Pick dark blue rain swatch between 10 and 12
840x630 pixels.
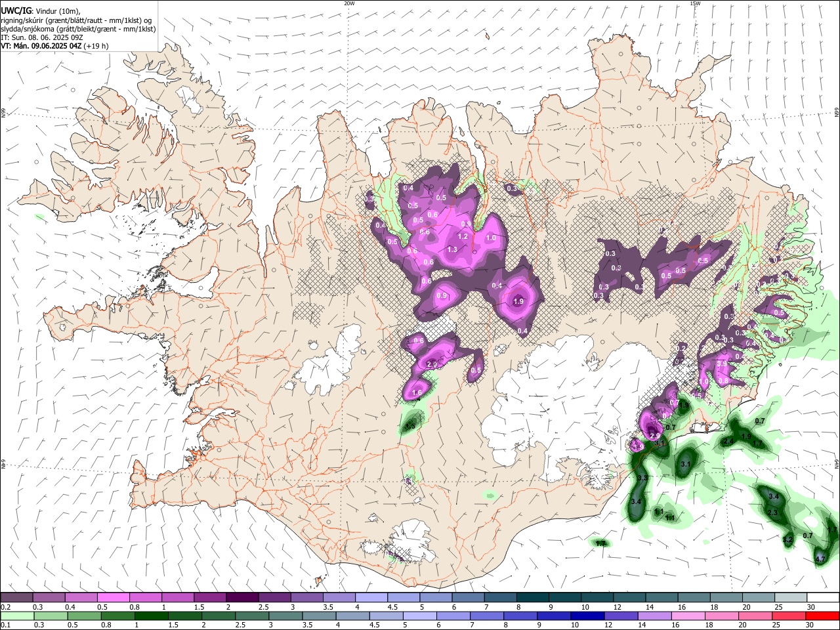point(587,616)
